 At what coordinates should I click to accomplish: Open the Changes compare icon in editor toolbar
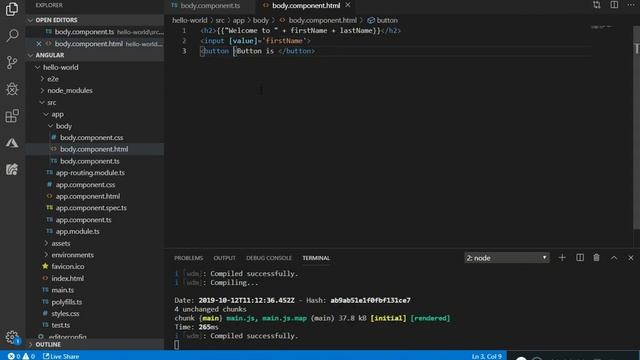point(597,5)
